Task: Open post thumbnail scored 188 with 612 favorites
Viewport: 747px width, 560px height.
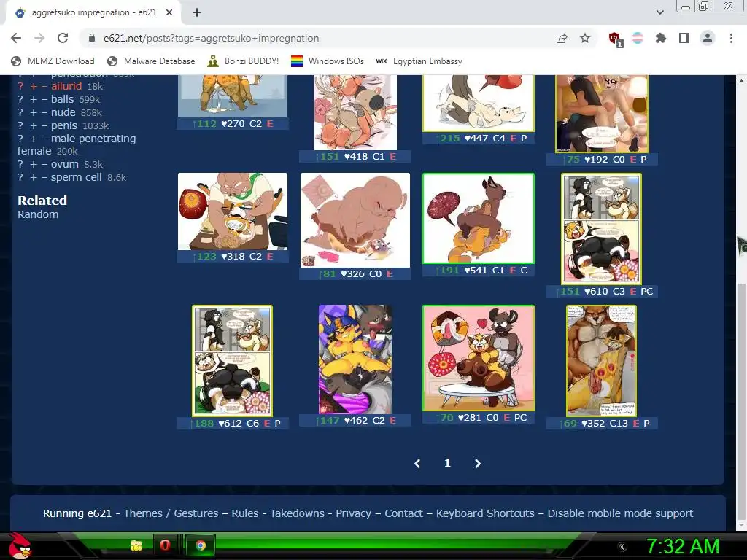Action: (x=232, y=360)
